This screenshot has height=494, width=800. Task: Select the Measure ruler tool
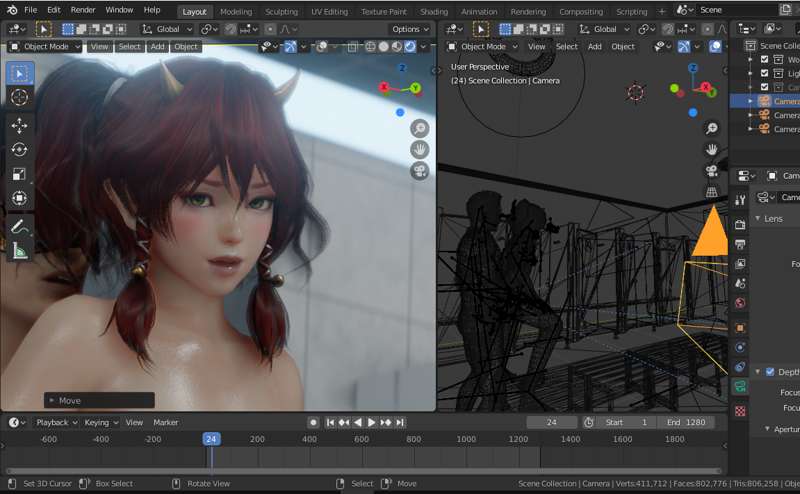point(19,250)
